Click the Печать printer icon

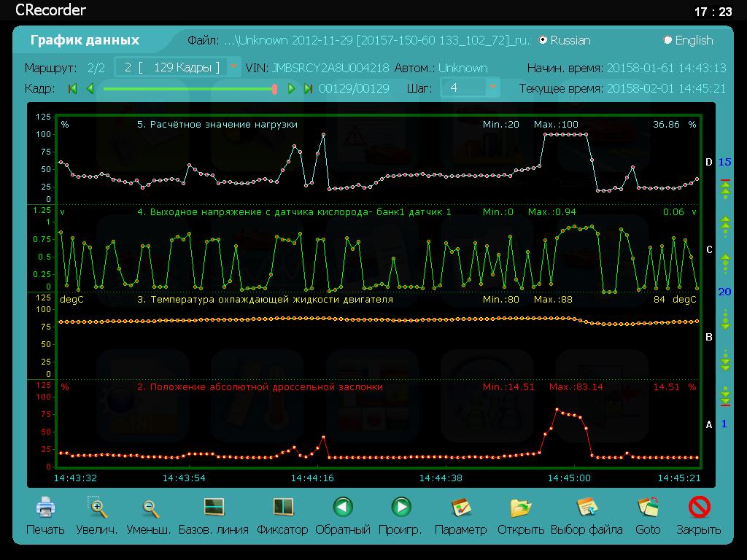click(45, 507)
